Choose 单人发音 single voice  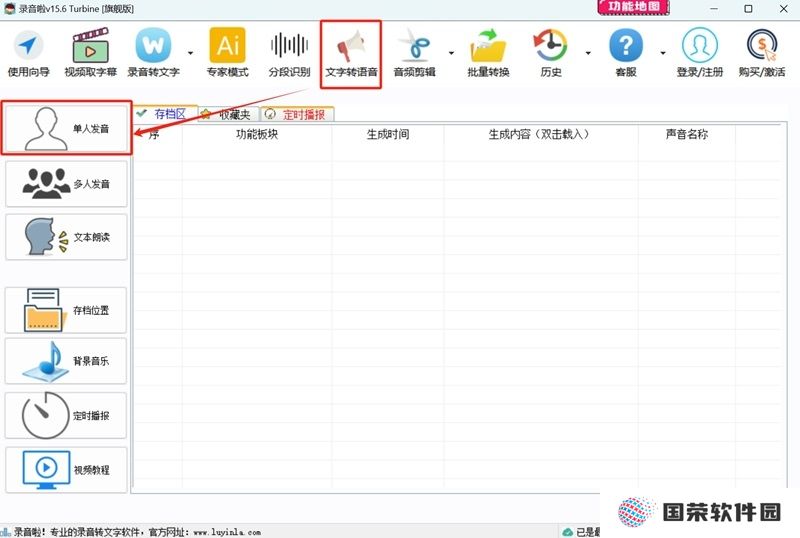click(66, 128)
